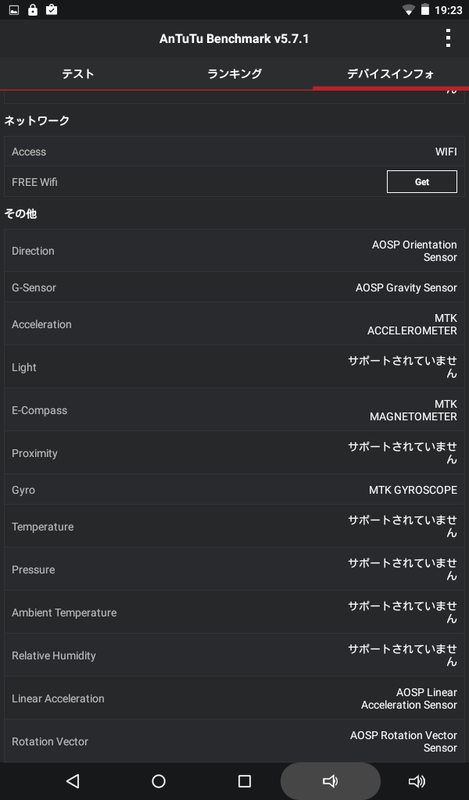
Task: Open the three-dot overflow menu
Action: pos(448,38)
